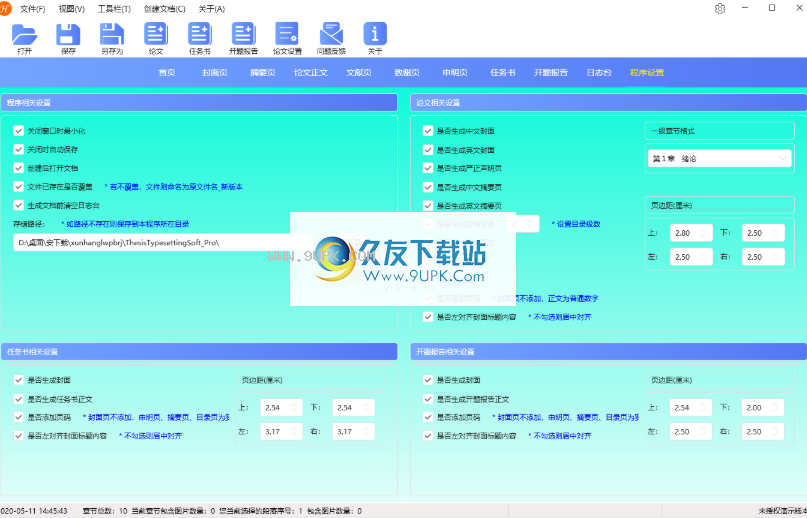Click proposal report bottom margin 2.00 spinner

pyautogui.click(x=763, y=407)
